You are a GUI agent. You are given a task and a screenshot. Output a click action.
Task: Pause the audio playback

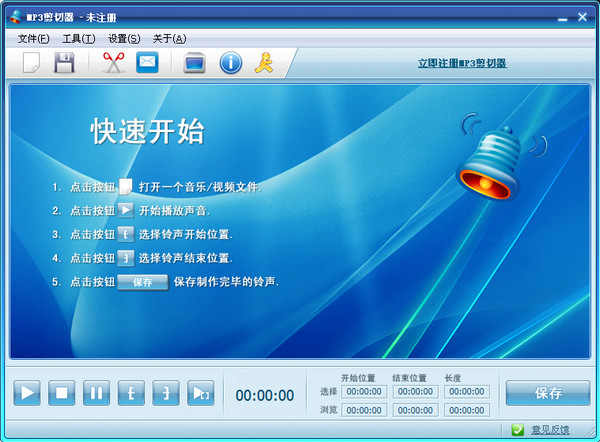96,393
